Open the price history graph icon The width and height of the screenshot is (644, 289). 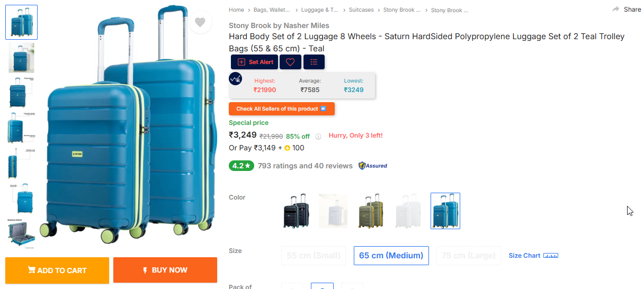click(x=236, y=79)
